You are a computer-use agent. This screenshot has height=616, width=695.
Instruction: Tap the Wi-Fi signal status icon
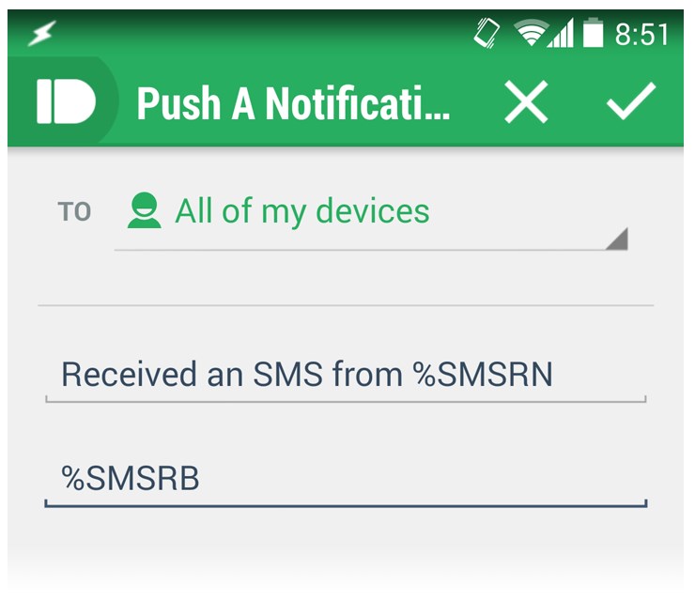531,33
